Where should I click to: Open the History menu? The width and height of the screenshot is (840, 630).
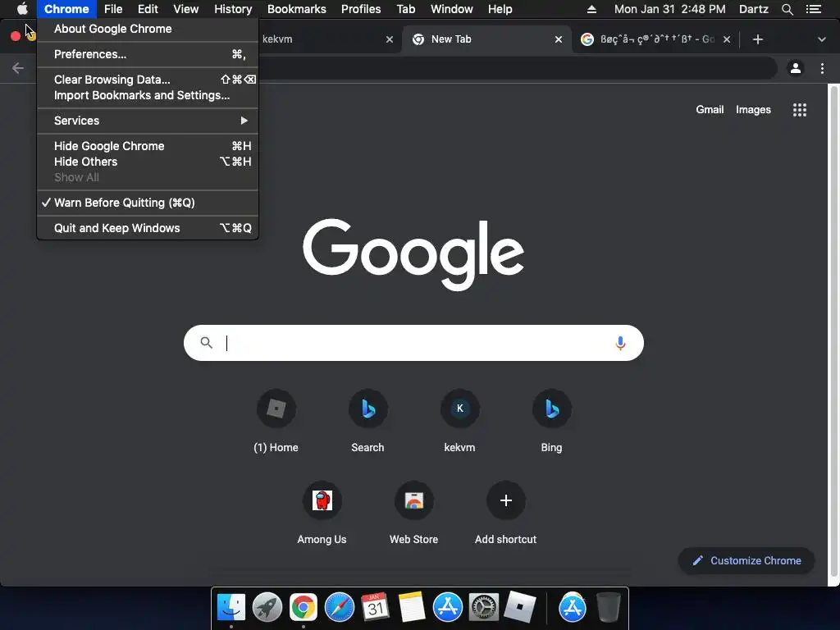tap(233, 9)
